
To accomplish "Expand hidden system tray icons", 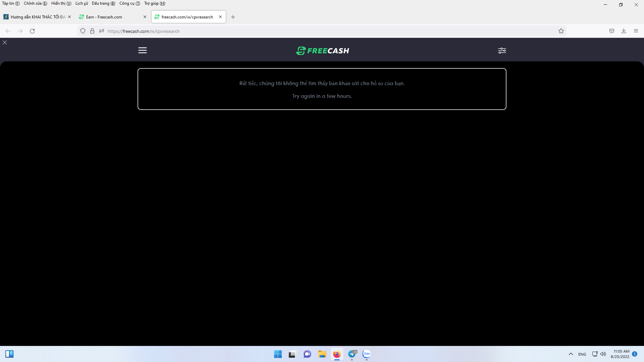I will 571,354.
